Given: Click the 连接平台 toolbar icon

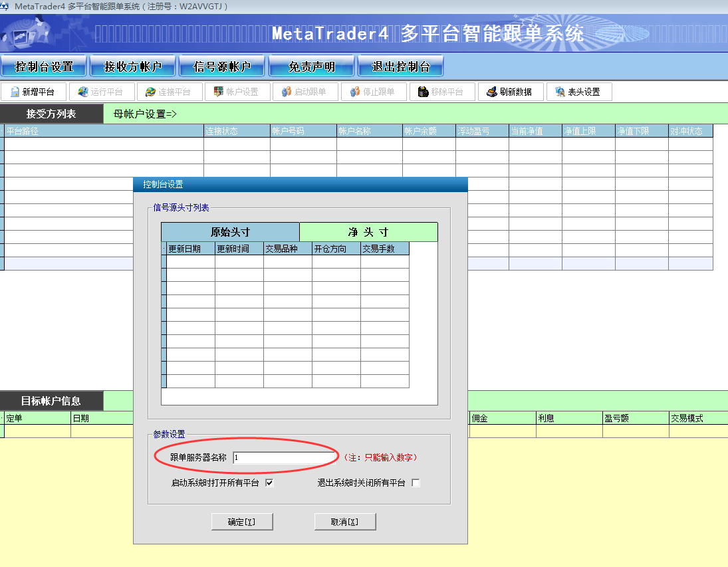Looking at the screenshot, I should [x=150, y=92].
